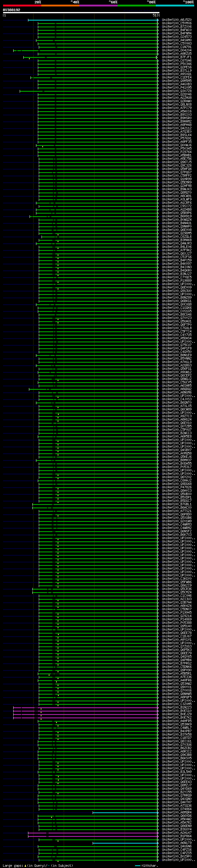Click the UniRef100_P41095 entry
The image size is (197, 868).
click(177, 88)
